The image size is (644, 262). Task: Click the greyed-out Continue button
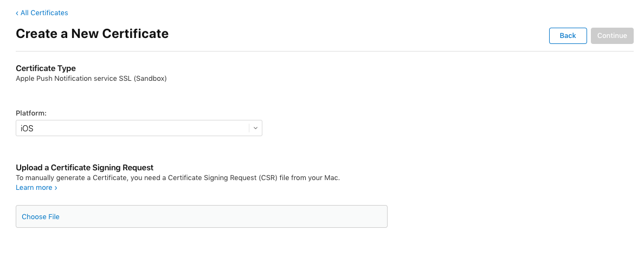coord(612,36)
